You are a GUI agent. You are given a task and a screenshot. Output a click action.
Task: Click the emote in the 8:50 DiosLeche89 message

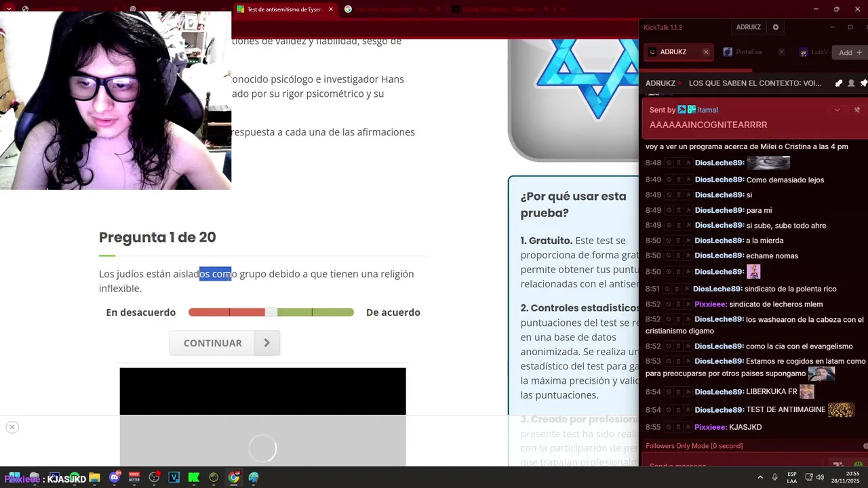click(x=753, y=272)
